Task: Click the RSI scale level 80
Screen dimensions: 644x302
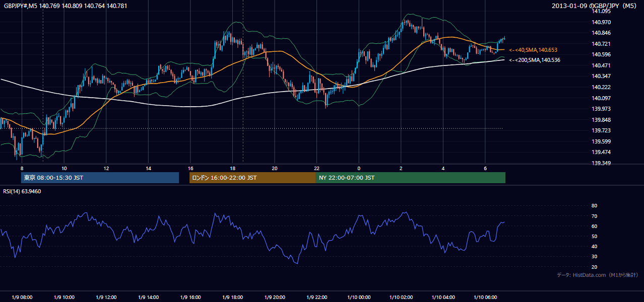Action: pyautogui.click(x=594, y=206)
